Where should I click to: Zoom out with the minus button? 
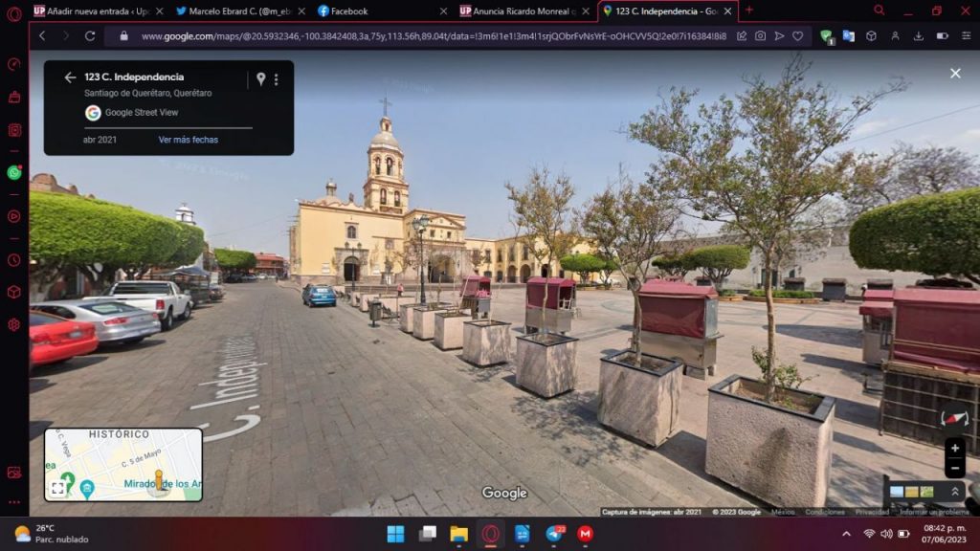(954, 468)
